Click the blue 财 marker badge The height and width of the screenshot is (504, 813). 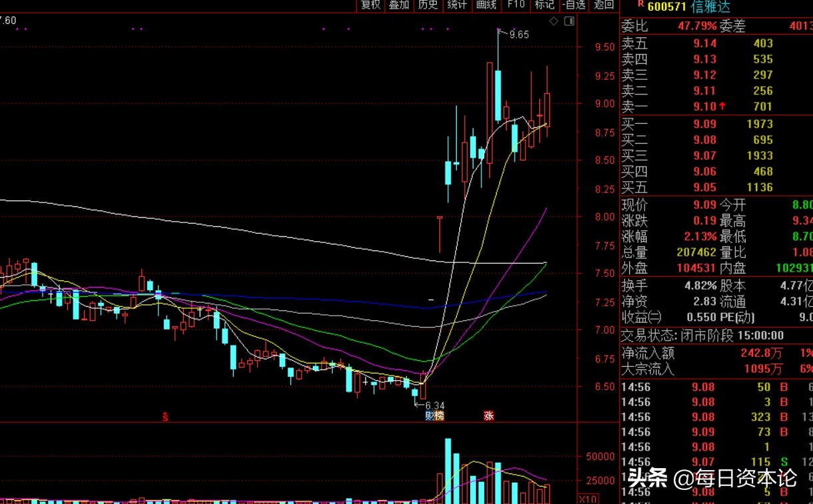point(430,416)
